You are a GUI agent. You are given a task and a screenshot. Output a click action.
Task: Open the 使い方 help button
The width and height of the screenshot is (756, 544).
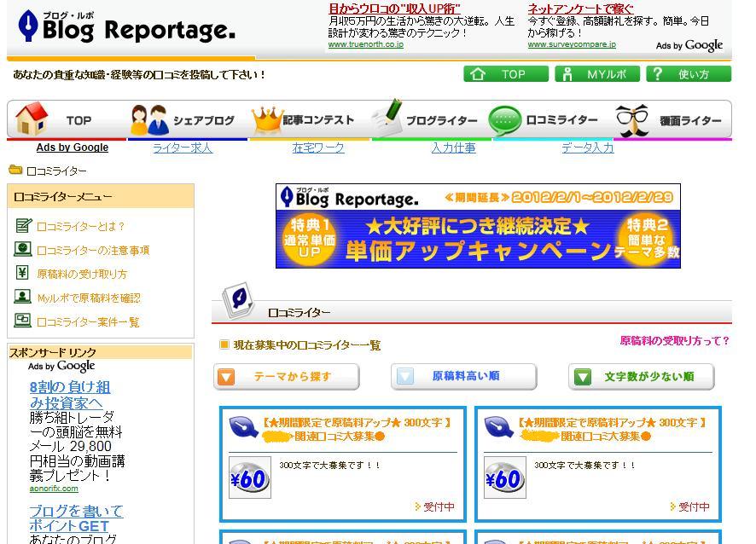tap(688, 74)
